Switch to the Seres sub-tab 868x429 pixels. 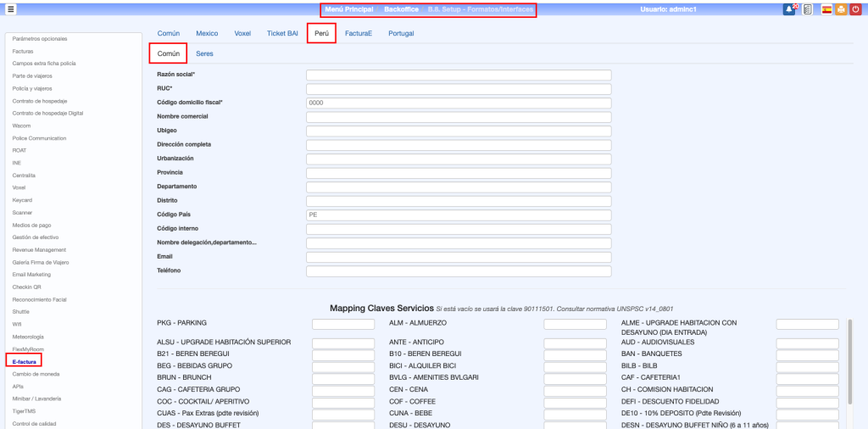click(x=204, y=53)
